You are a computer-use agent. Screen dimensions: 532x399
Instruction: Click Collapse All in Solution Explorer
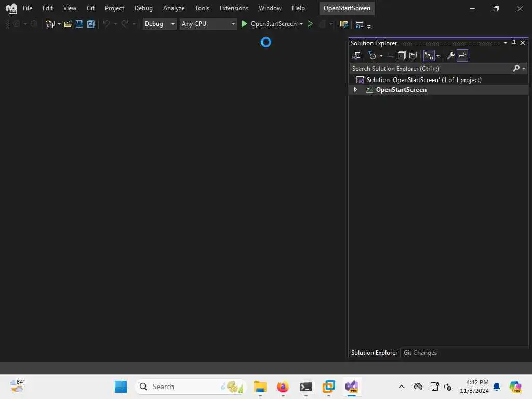coord(402,56)
